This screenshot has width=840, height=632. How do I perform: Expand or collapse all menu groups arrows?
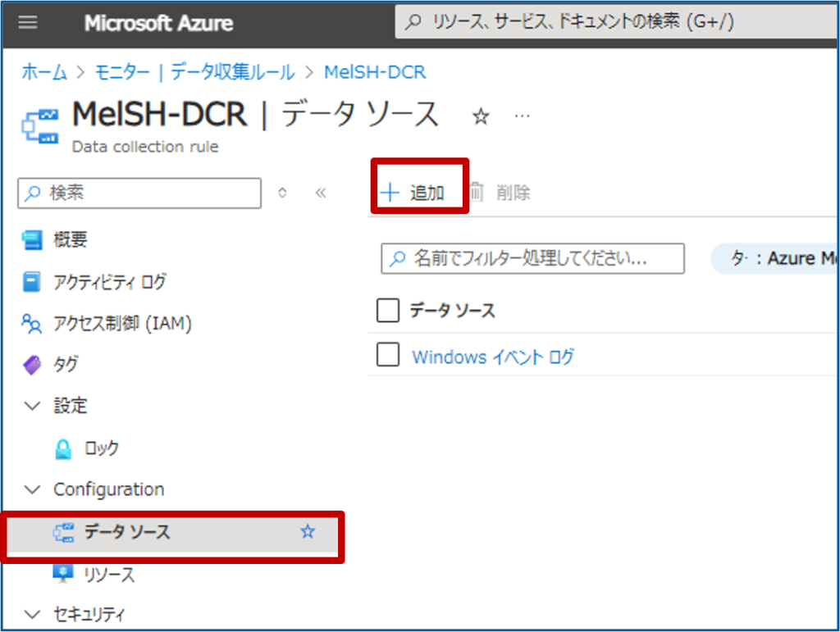tap(282, 193)
